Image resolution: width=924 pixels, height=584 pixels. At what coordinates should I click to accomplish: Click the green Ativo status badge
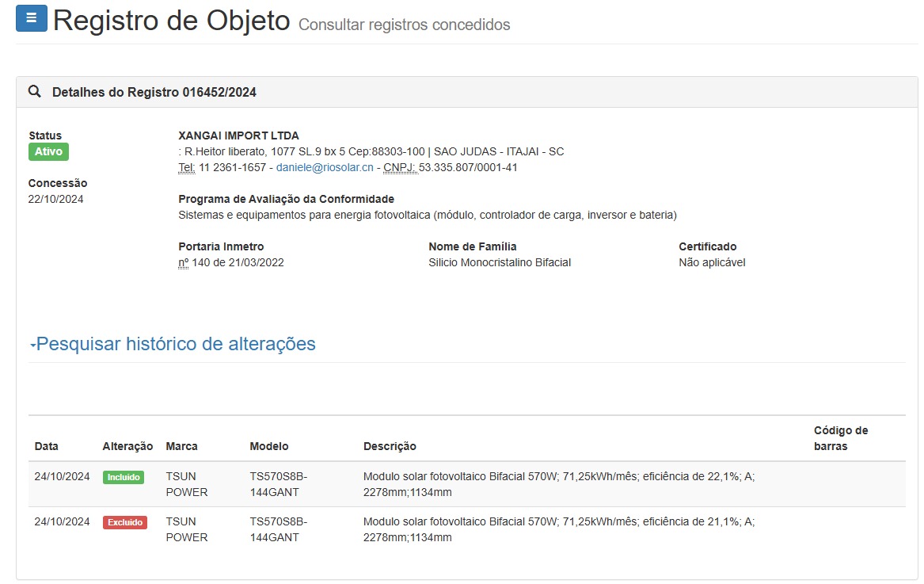click(48, 151)
